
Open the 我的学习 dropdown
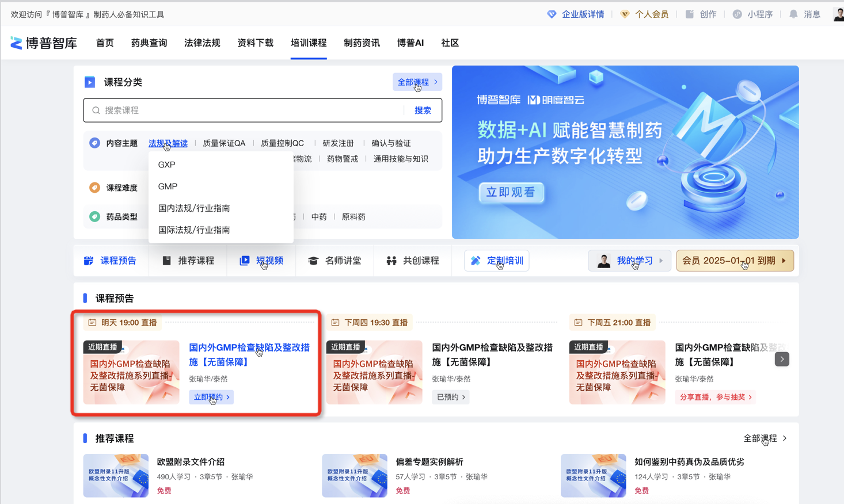[x=629, y=261]
